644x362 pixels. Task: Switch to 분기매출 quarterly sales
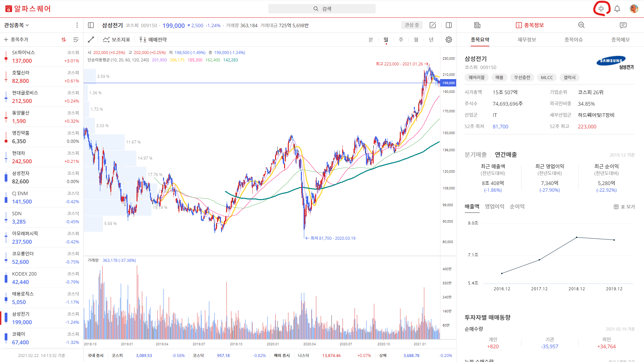[476, 155]
